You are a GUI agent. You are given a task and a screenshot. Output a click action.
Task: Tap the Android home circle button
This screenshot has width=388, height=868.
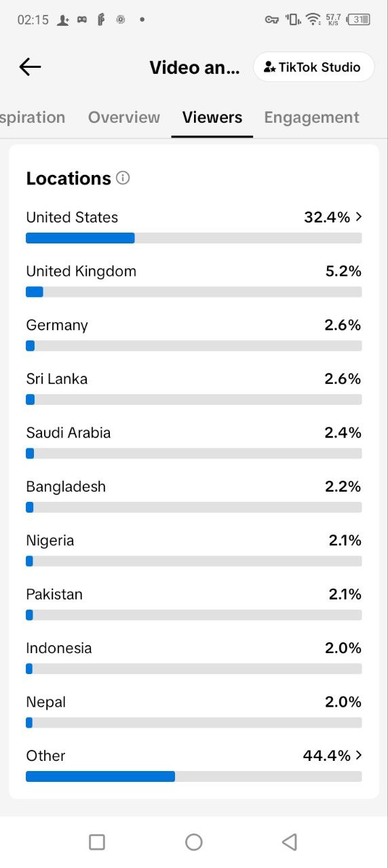194,842
